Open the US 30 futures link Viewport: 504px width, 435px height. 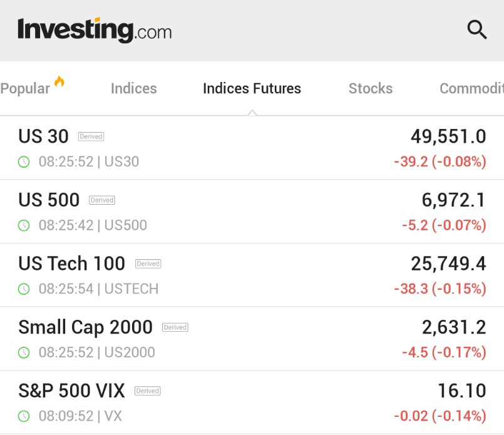point(43,136)
